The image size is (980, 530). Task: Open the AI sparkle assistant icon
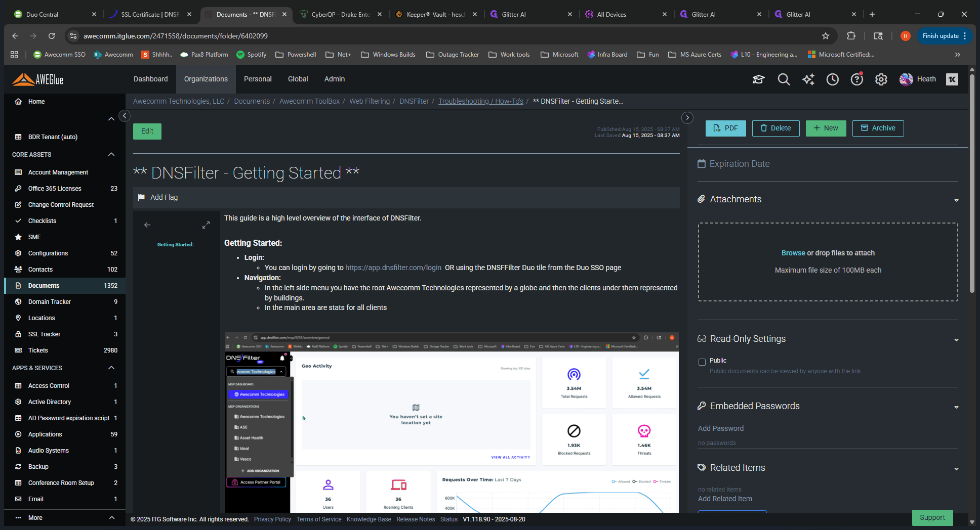(x=808, y=79)
